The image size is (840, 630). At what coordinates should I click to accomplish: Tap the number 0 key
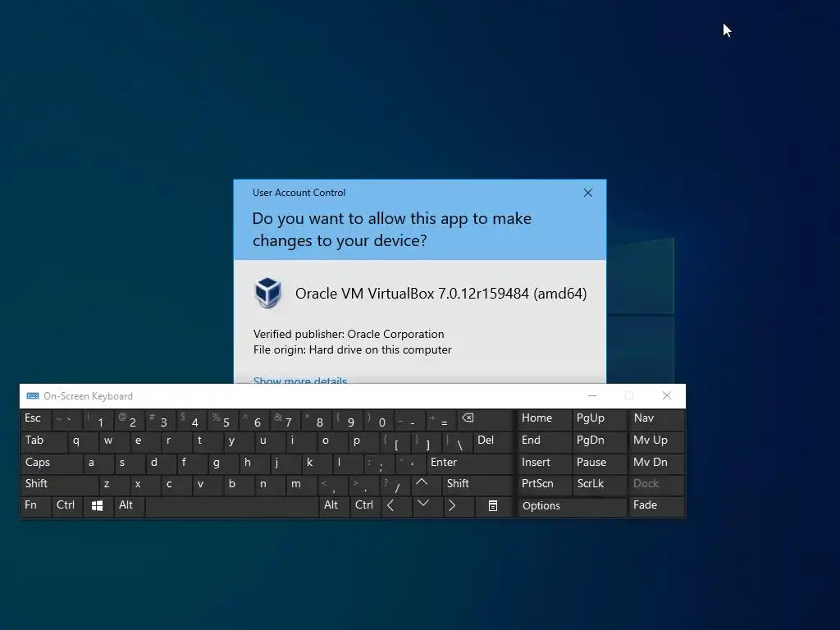tap(379, 421)
